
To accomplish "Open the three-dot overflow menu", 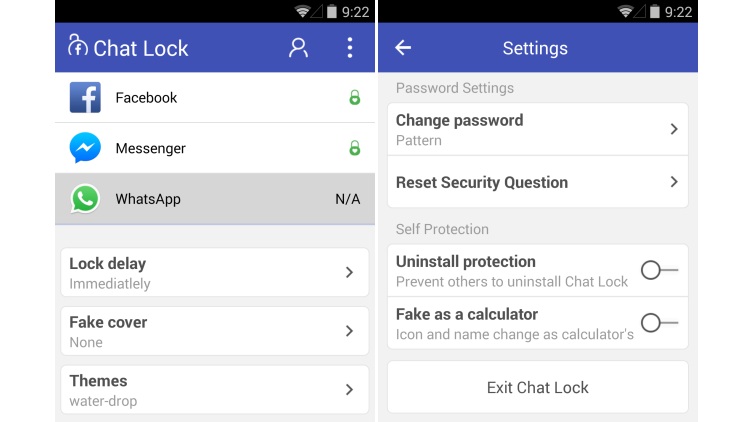I will [x=350, y=48].
